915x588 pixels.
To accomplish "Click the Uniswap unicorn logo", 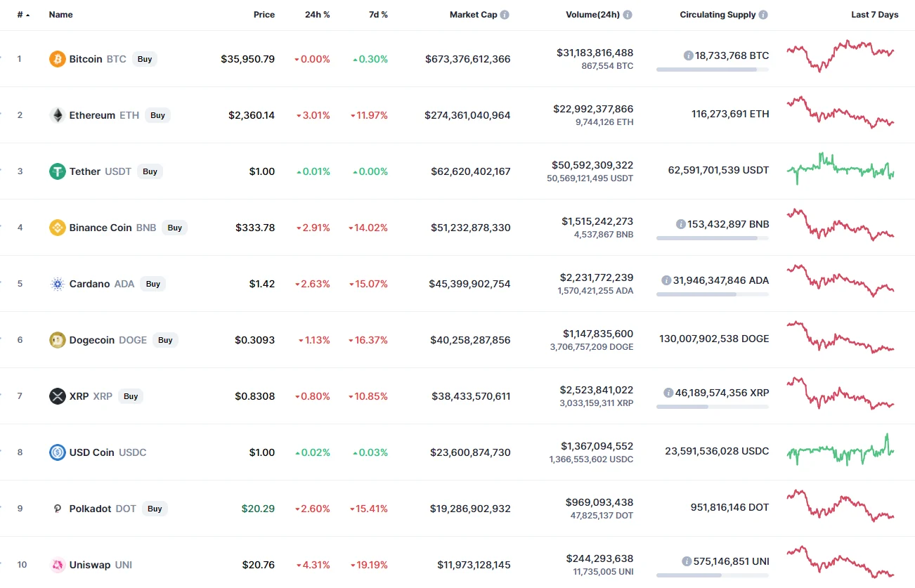I will point(57,565).
